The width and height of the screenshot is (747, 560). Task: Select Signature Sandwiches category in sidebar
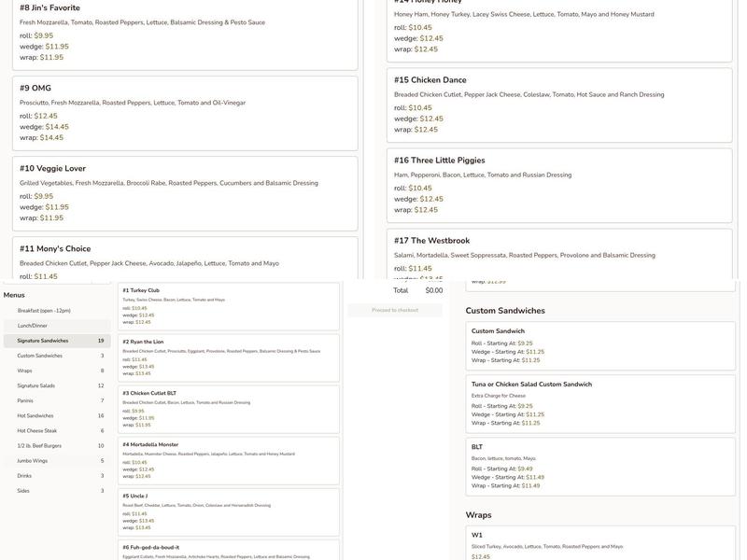click(x=43, y=341)
